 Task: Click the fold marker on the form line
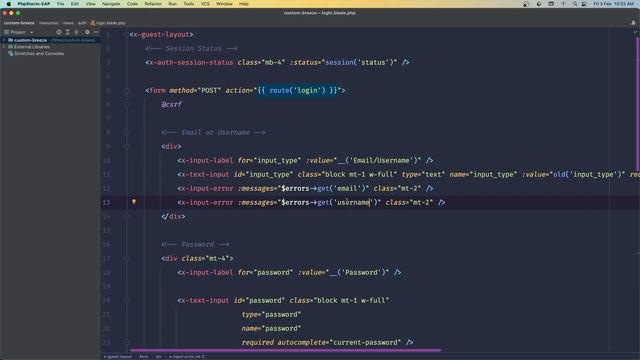click(x=127, y=91)
